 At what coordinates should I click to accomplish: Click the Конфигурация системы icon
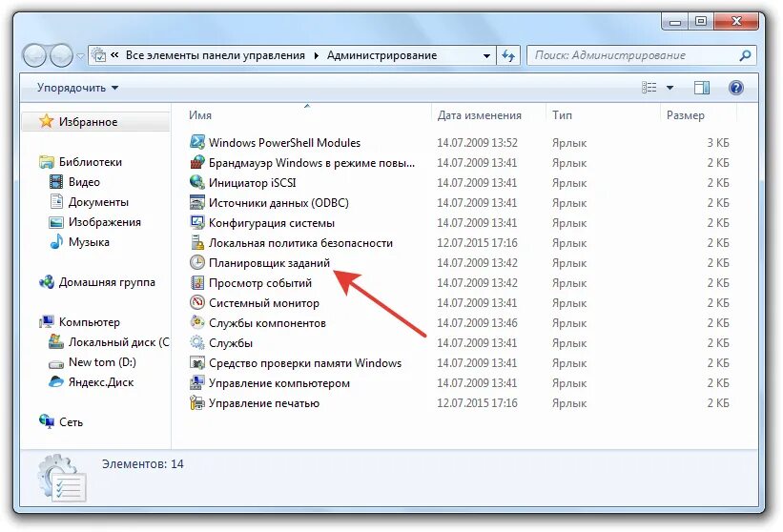click(197, 222)
